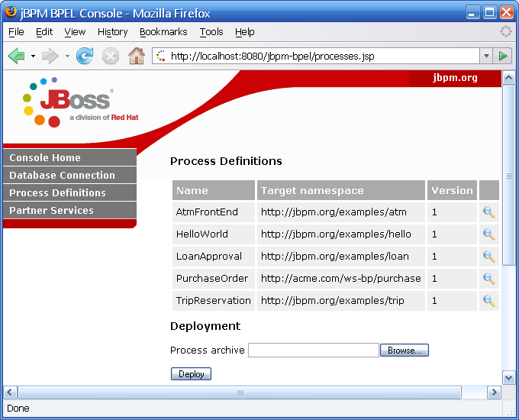Viewport: 519px width, 420px height.
Task: Open the Back history dropdown arrow
Action: tap(33, 56)
